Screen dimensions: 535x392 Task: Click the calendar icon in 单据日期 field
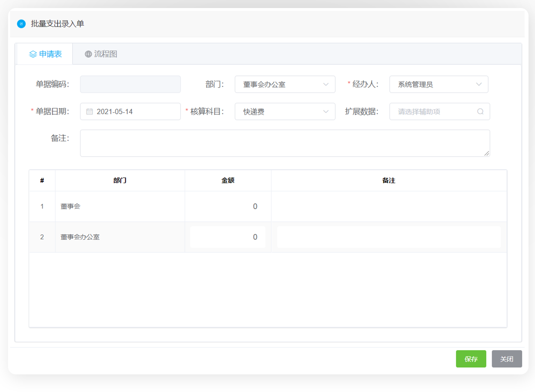tap(89, 112)
